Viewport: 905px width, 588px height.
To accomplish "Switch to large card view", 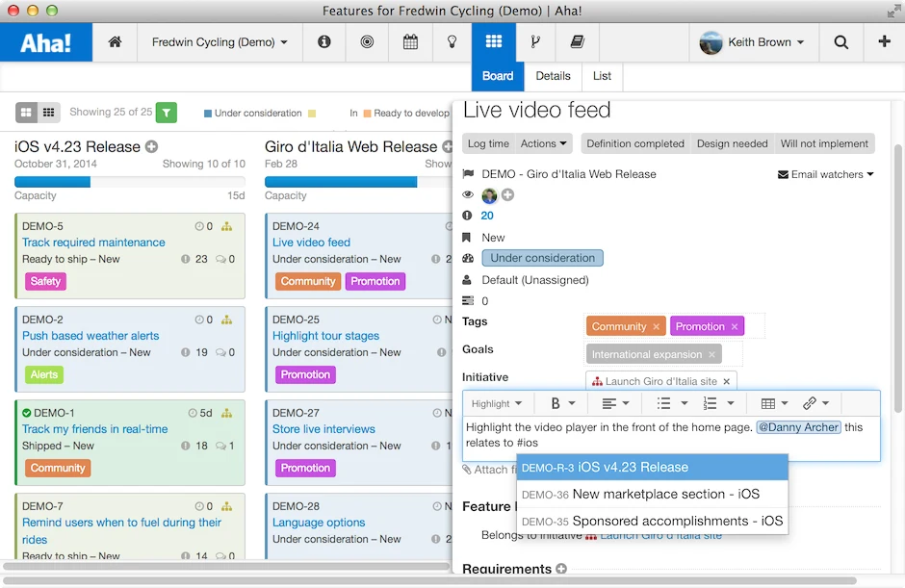I will point(27,113).
